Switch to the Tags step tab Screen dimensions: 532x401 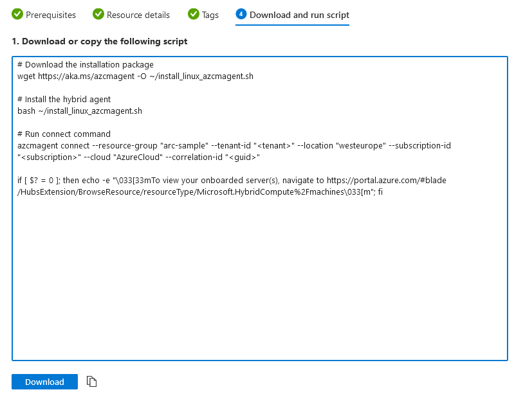coord(203,15)
